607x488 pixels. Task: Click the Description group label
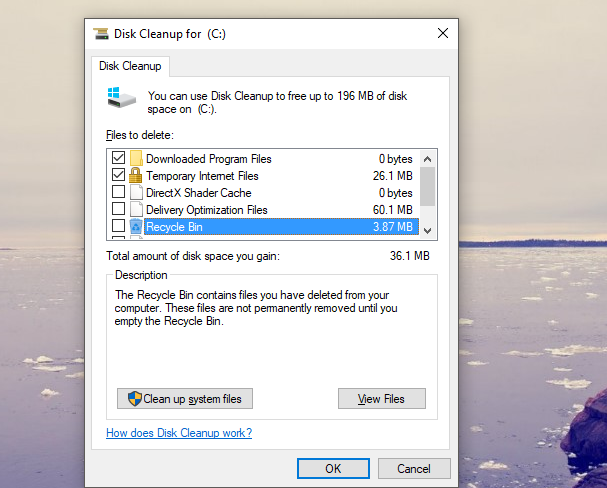(141, 275)
